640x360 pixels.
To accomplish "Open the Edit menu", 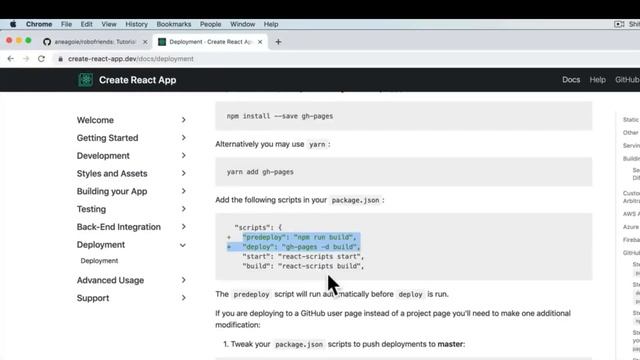I will pyautogui.click(x=87, y=24).
